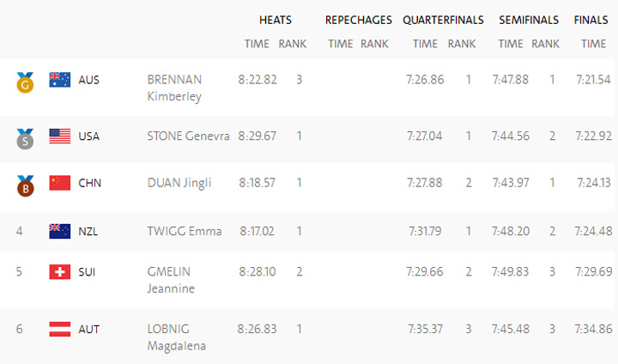This screenshot has height=364, width=618.
Task: Click the HEATS column header
Action: coord(275,20)
